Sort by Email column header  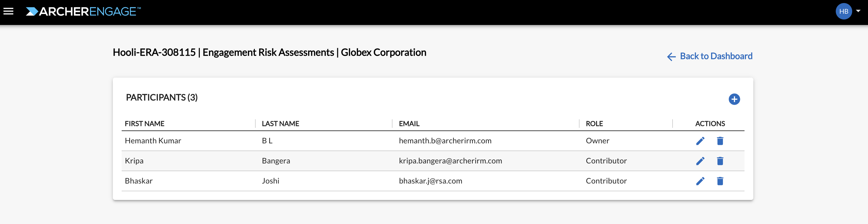[409, 124]
